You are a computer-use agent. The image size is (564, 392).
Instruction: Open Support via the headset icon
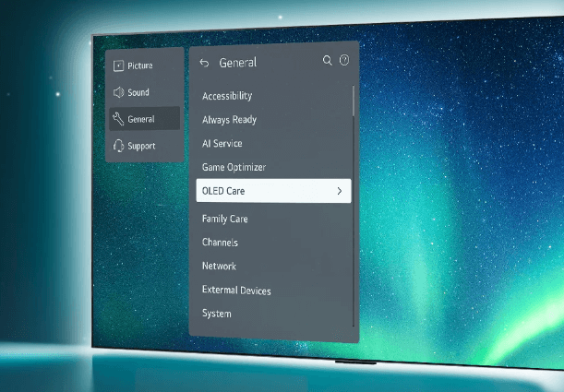click(118, 146)
